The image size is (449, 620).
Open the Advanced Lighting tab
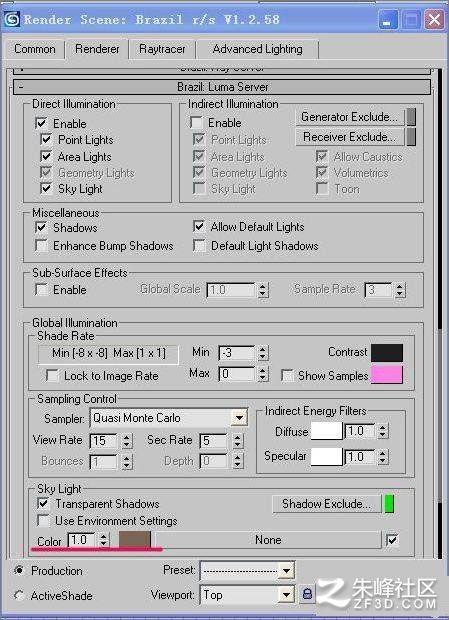pos(257,49)
